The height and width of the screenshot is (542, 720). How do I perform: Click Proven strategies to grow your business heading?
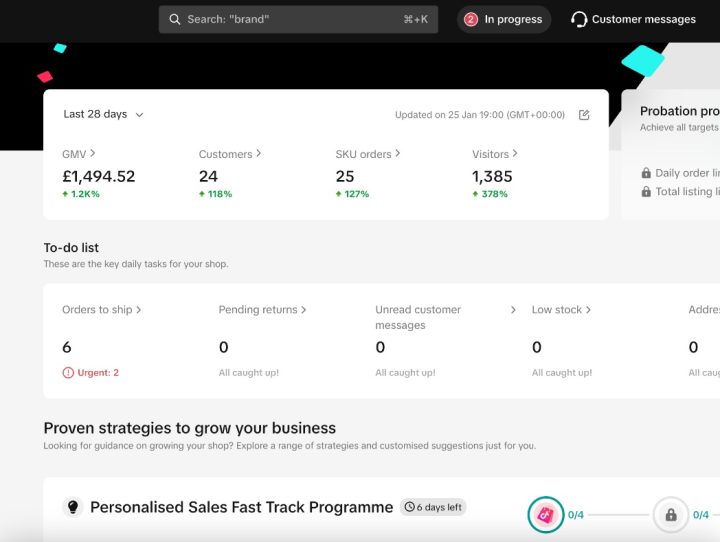point(190,428)
